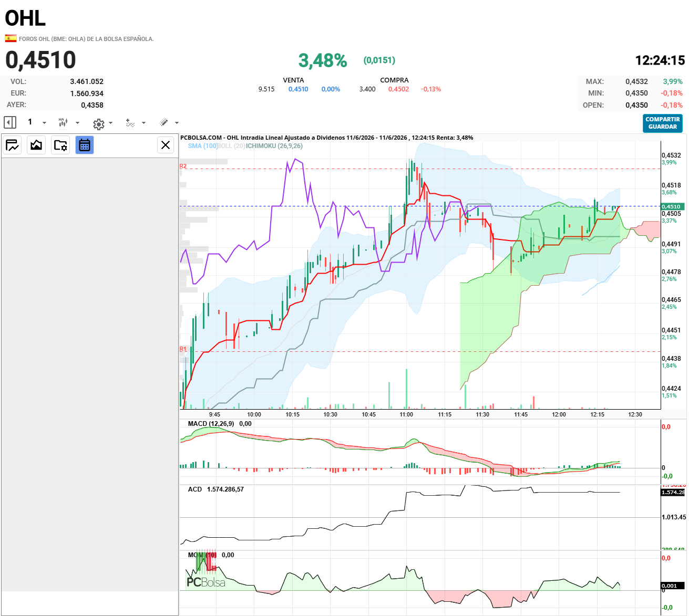The width and height of the screenshot is (689, 616).
Task: Click the SMA (100) indicator label
Action: tap(202, 146)
